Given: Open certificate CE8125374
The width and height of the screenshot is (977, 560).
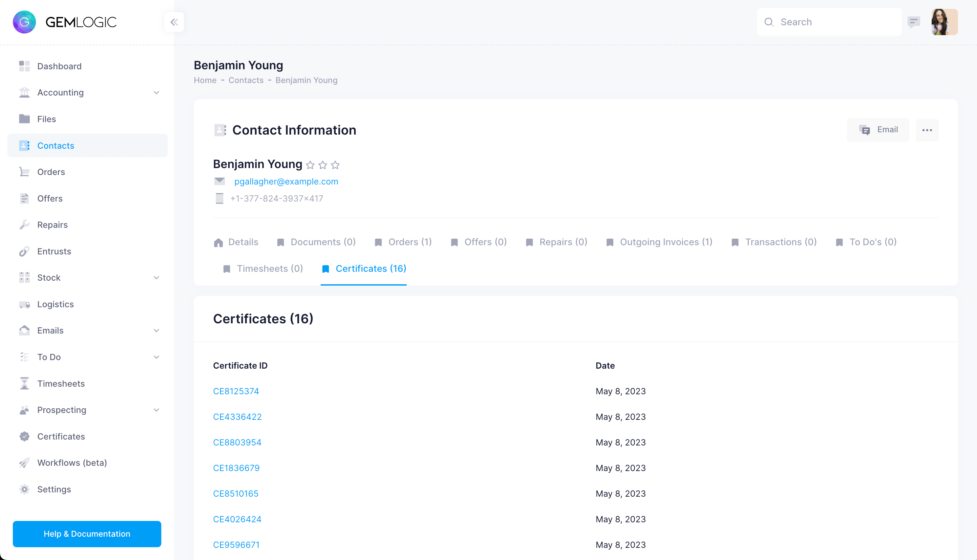Looking at the screenshot, I should click(x=236, y=391).
